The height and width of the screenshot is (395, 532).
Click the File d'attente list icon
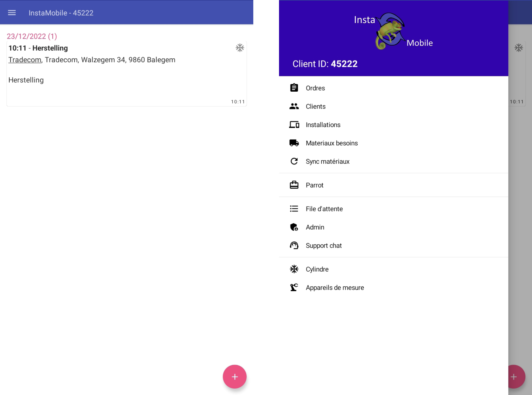[294, 209]
